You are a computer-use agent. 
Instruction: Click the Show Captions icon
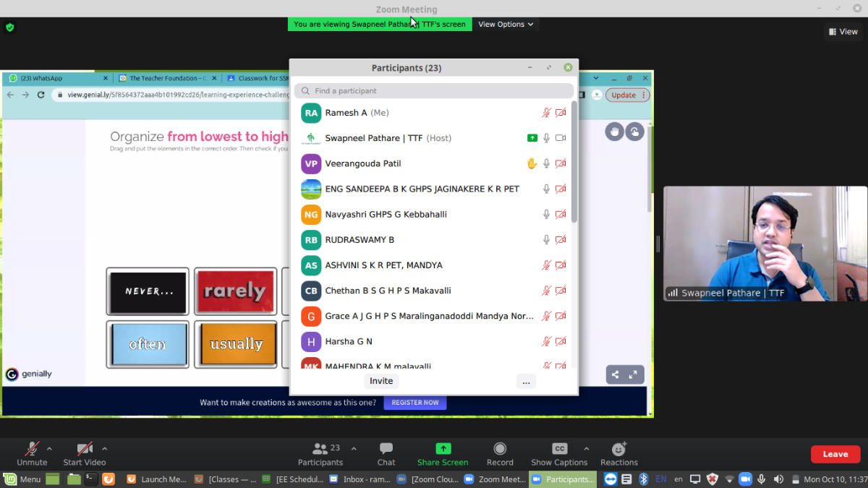[x=559, y=449]
